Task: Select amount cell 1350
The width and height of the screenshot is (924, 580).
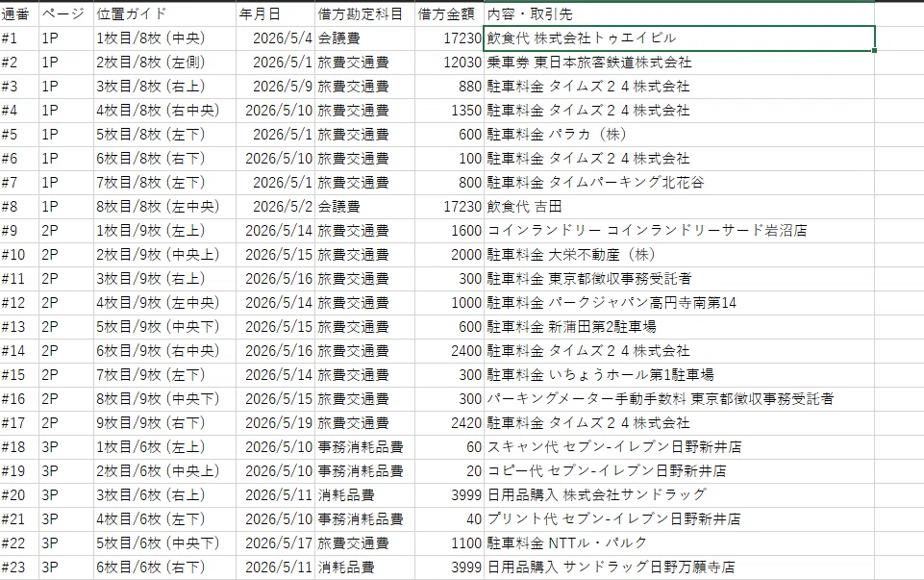Action: 449,111
